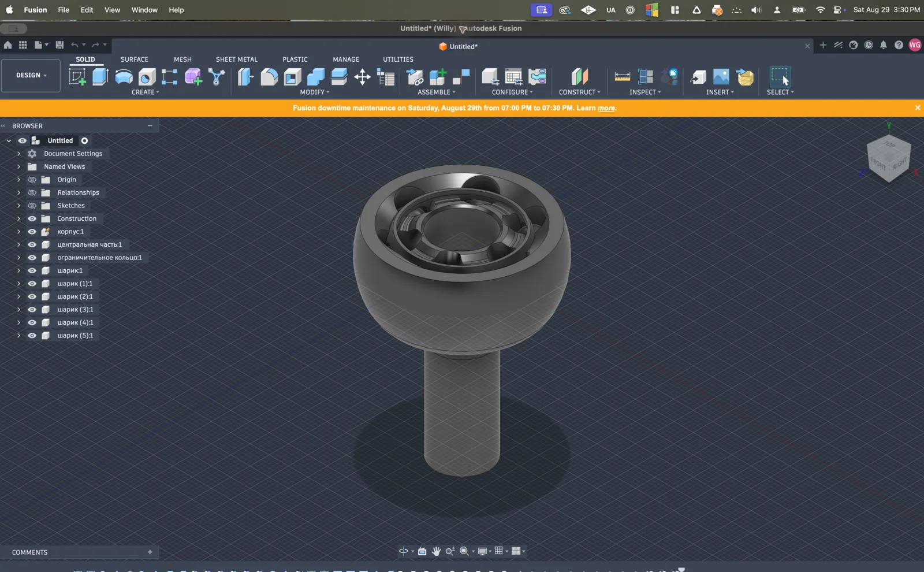
Task: Activate the Untitled root component radio button
Action: 84,140
